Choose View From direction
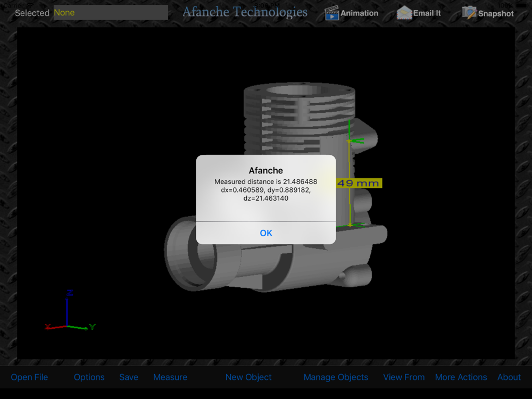The height and width of the screenshot is (399, 532). (404, 377)
